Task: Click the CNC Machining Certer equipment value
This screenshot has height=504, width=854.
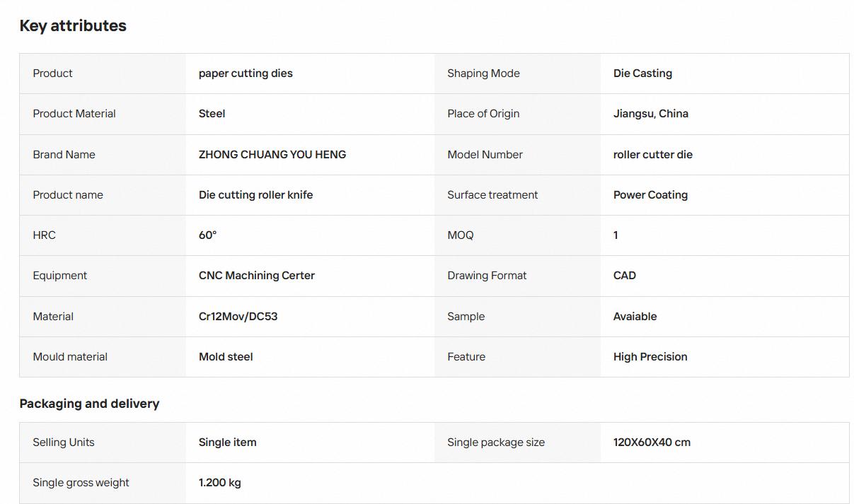Action: (x=257, y=276)
